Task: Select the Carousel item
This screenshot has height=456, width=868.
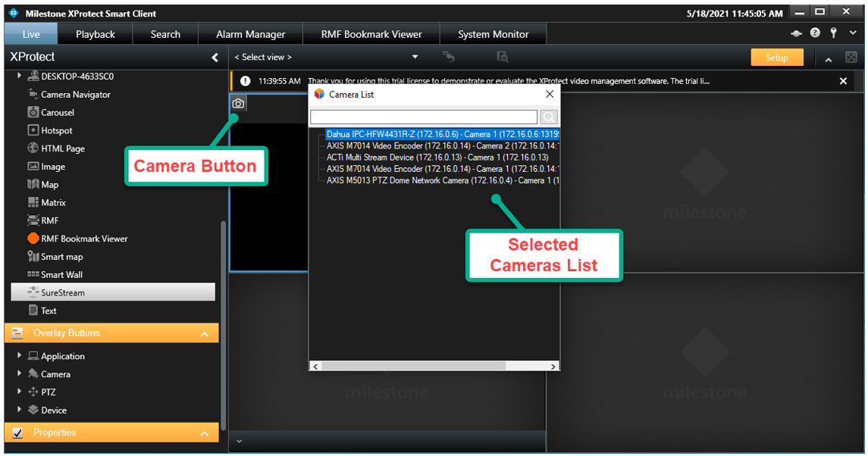Action: 58,112
